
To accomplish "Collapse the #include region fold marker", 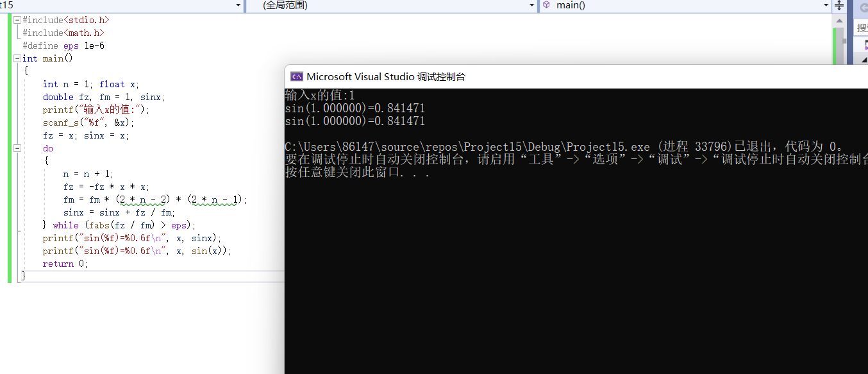I will coord(17,20).
